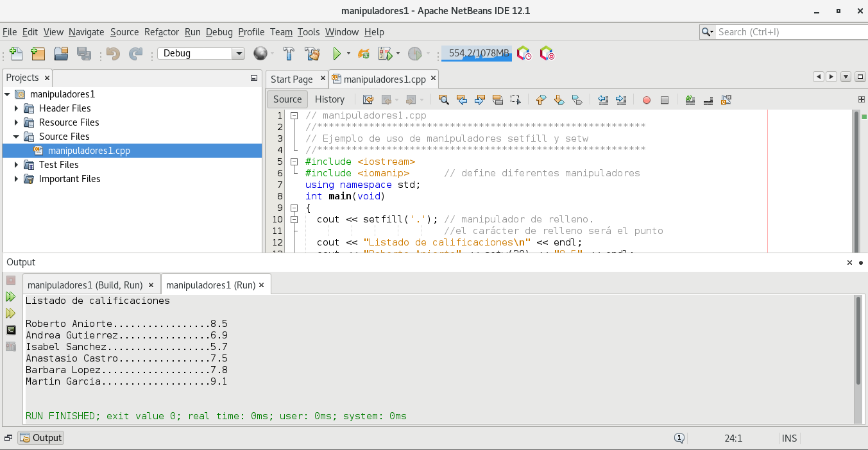Click the Undo arrow in toolbar
The image size is (868, 450).
[114, 54]
